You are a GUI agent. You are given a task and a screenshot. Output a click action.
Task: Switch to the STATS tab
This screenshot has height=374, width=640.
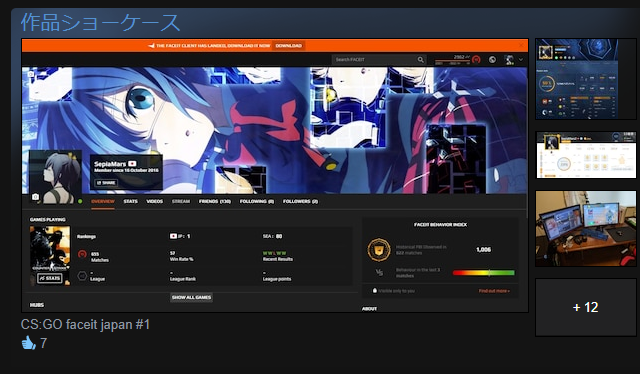click(x=131, y=201)
